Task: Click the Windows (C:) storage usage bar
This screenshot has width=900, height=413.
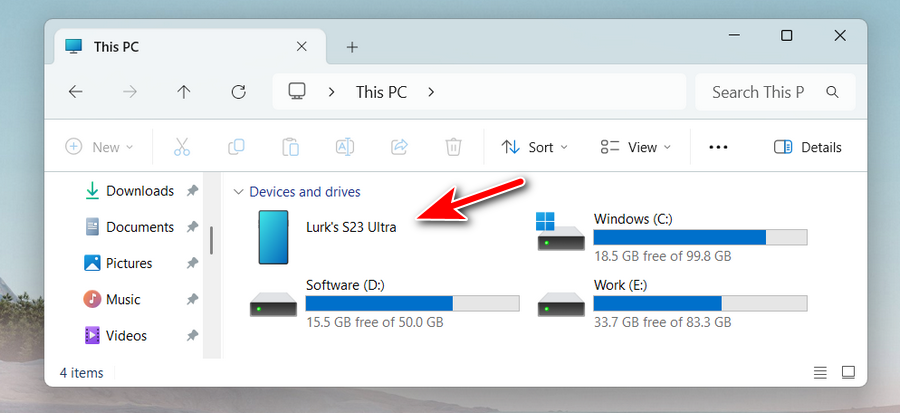Action: 699,237
